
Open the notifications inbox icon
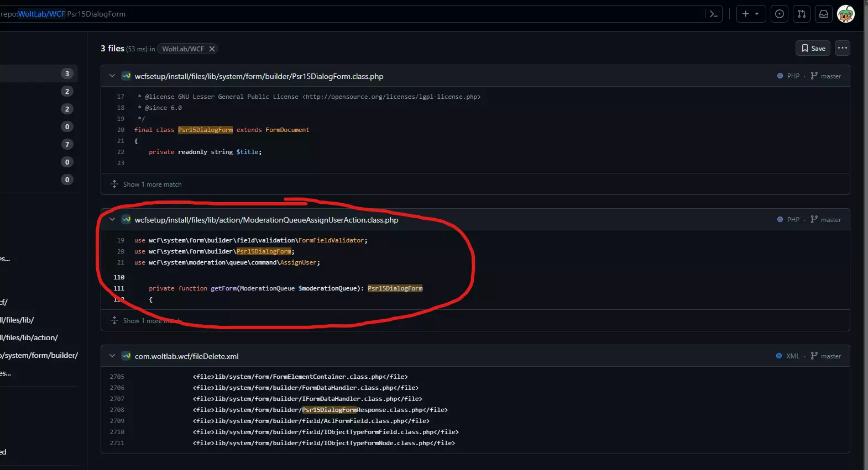coord(824,14)
